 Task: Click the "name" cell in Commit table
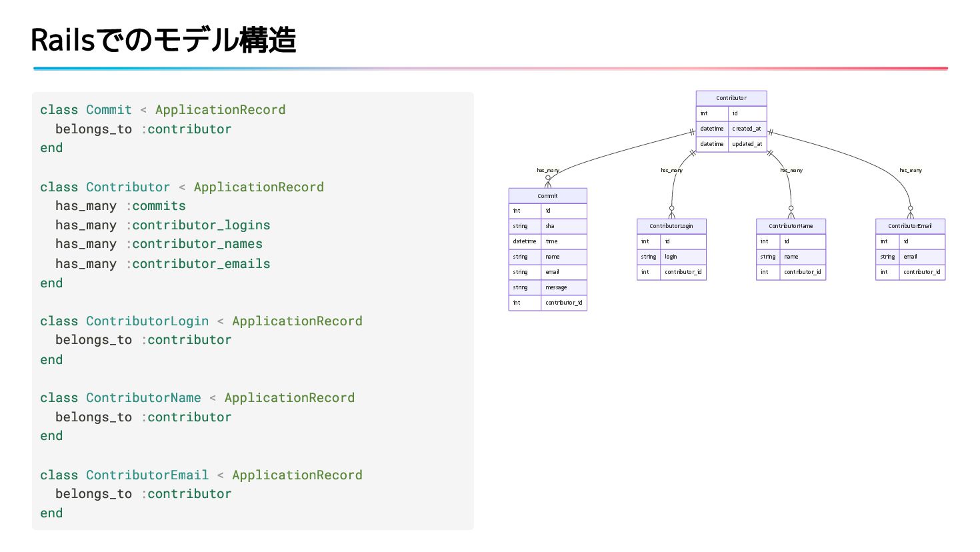(564, 257)
